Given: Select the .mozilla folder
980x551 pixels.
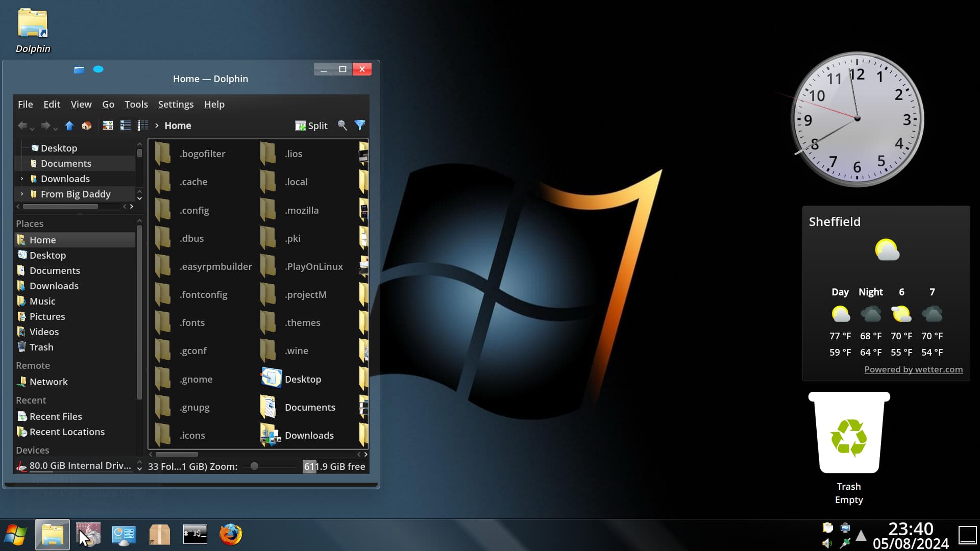Looking at the screenshot, I should point(289,210).
